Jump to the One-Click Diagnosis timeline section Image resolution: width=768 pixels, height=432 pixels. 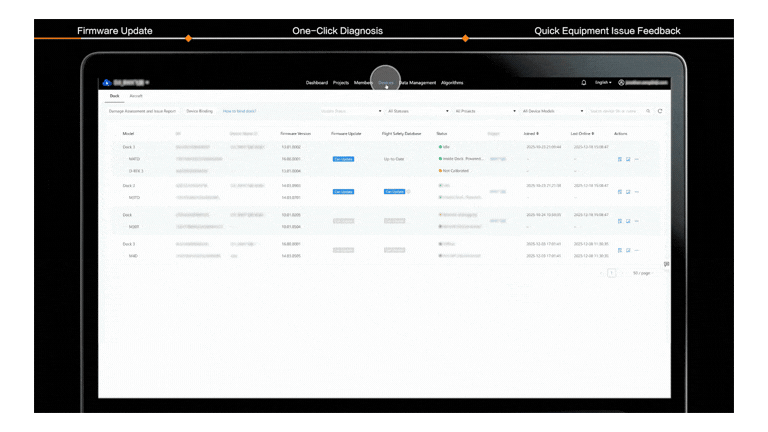click(337, 31)
